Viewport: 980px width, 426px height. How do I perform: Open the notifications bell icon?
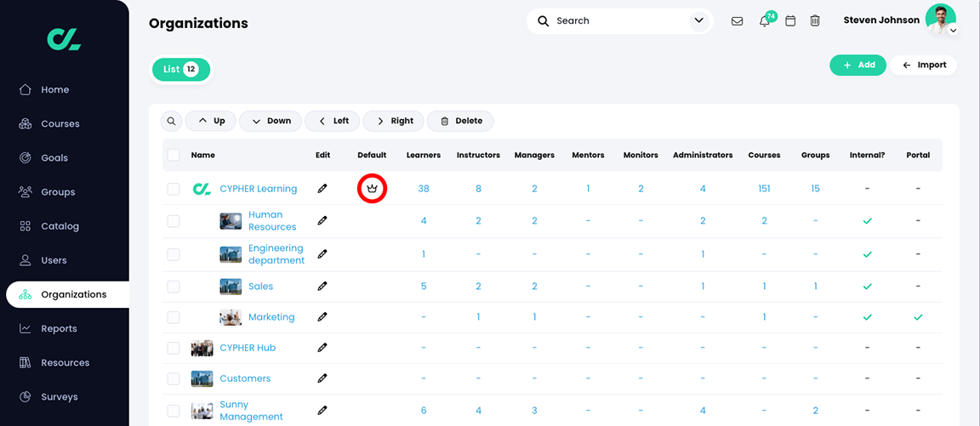coord(764,21)
